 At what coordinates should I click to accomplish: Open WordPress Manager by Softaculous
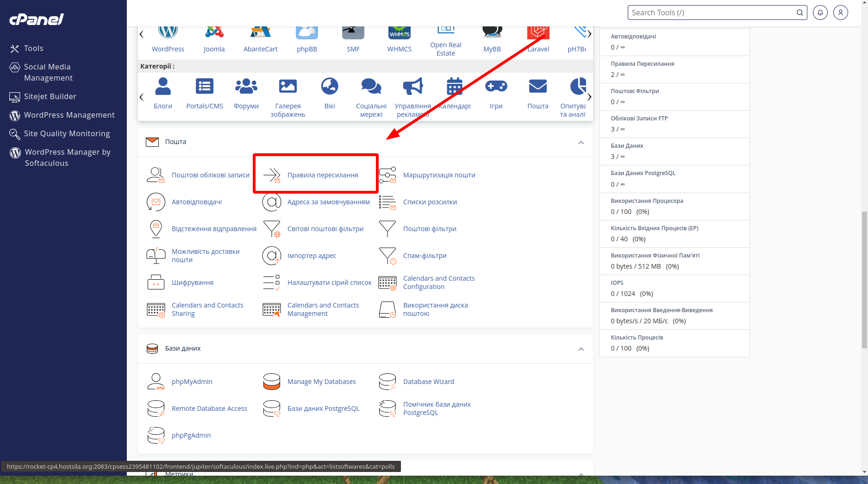point(68,157)
